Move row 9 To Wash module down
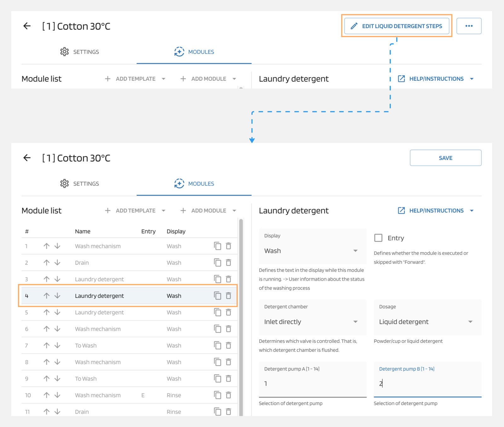The image size is (504, 427). coord(57,379)
